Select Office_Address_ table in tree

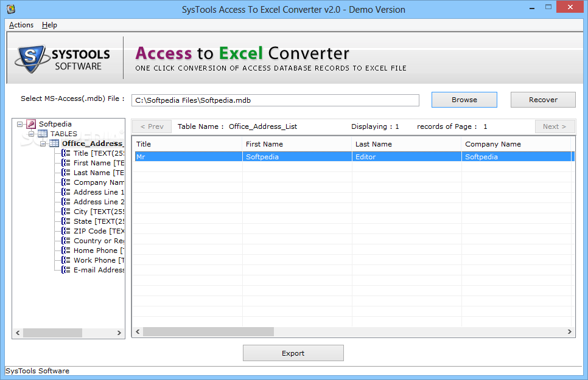click(x=93, y=143)
